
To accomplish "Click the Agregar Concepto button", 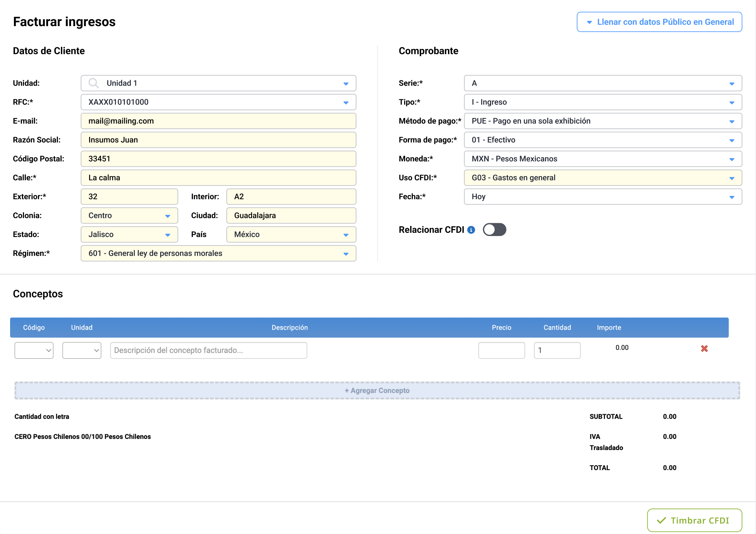I will pos(377,391).
